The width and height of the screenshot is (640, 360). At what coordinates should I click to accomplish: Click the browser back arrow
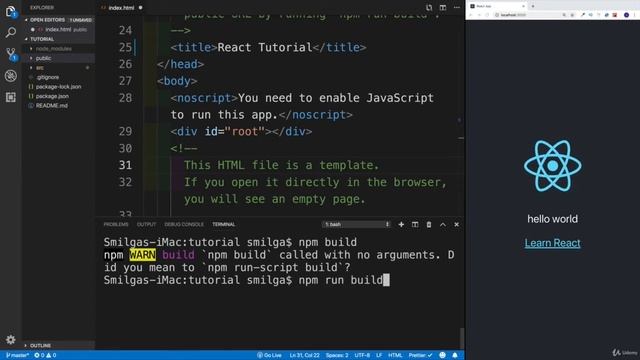pos(471,15)
